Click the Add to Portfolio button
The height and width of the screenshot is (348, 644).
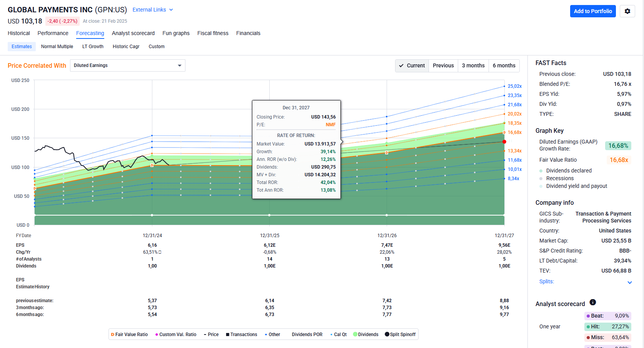tap(592, 11)
